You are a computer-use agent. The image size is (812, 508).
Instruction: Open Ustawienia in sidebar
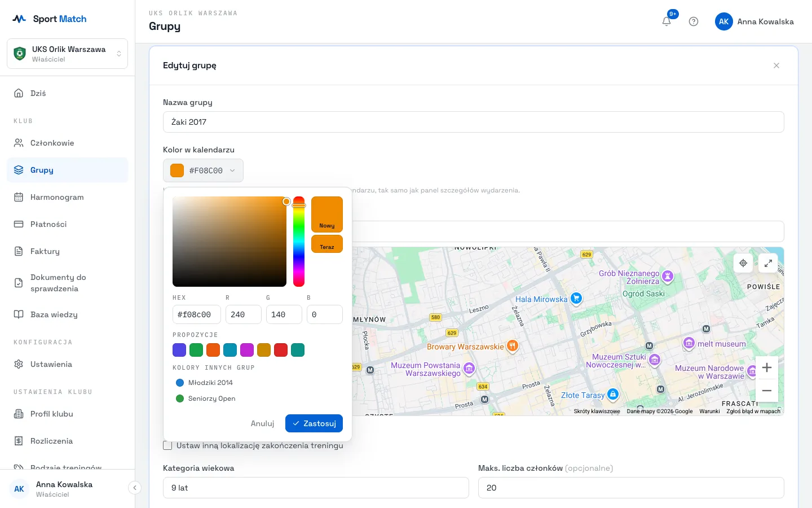pos(67,364)
